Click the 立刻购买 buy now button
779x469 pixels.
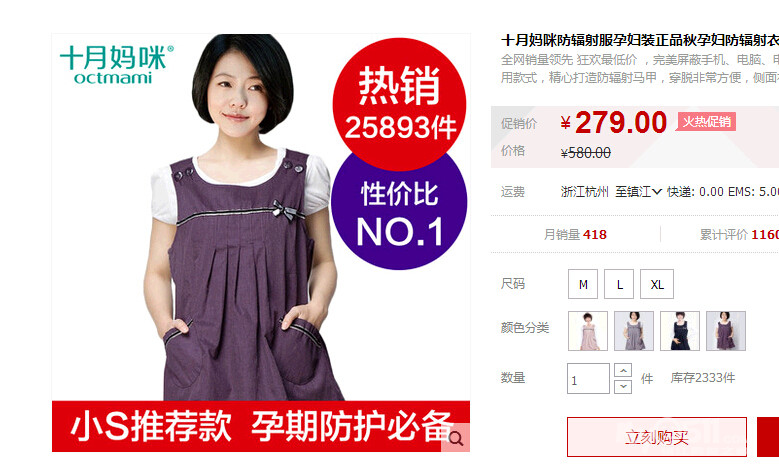point(657,437)
